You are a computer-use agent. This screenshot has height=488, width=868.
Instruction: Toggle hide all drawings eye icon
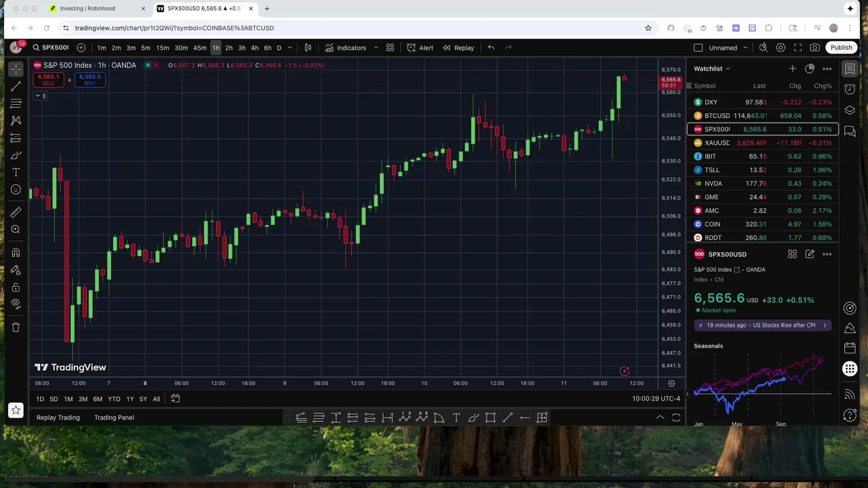[16, 304]
